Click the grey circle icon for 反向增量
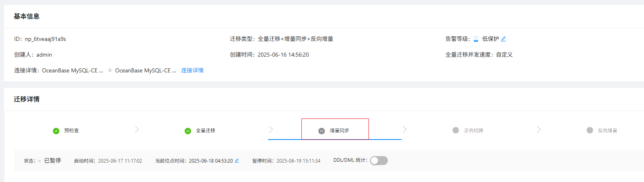The image size is (644, 182). pyautogui.click(x=590, y=130)
